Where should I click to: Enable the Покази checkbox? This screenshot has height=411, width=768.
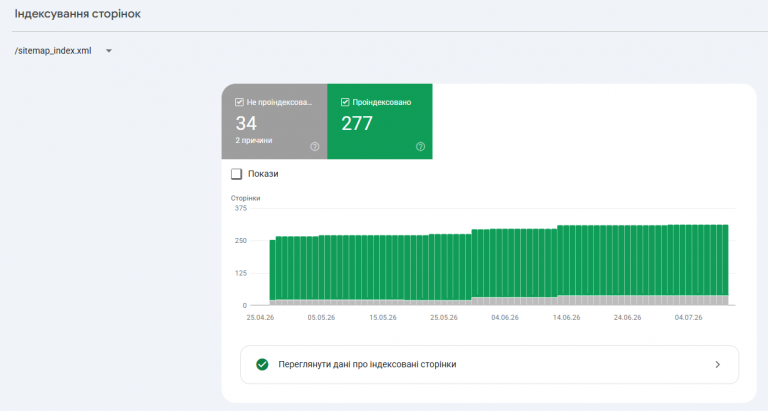tap(237, 174)
